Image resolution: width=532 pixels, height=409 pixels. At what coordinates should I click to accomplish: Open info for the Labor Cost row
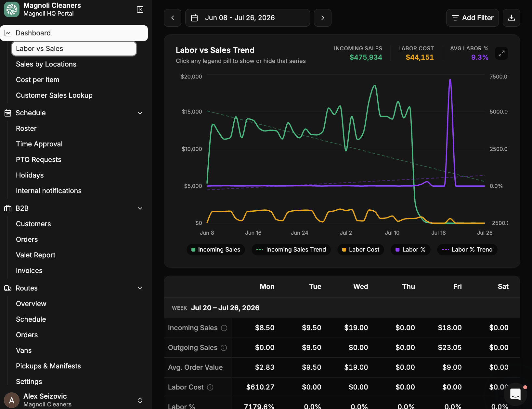(210, 387)
